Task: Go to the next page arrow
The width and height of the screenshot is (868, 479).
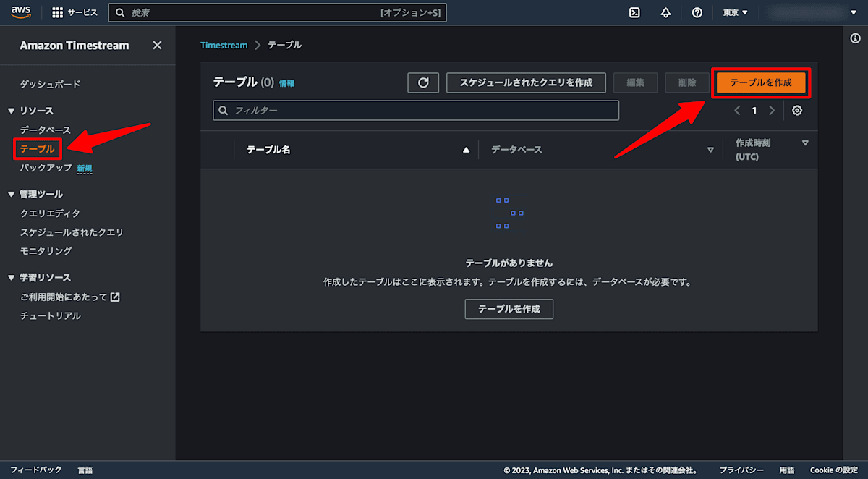Action: coord(772,111)
